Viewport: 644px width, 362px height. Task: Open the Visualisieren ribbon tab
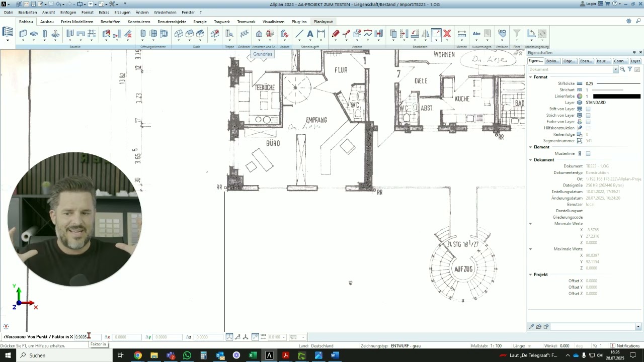[273, 22]
